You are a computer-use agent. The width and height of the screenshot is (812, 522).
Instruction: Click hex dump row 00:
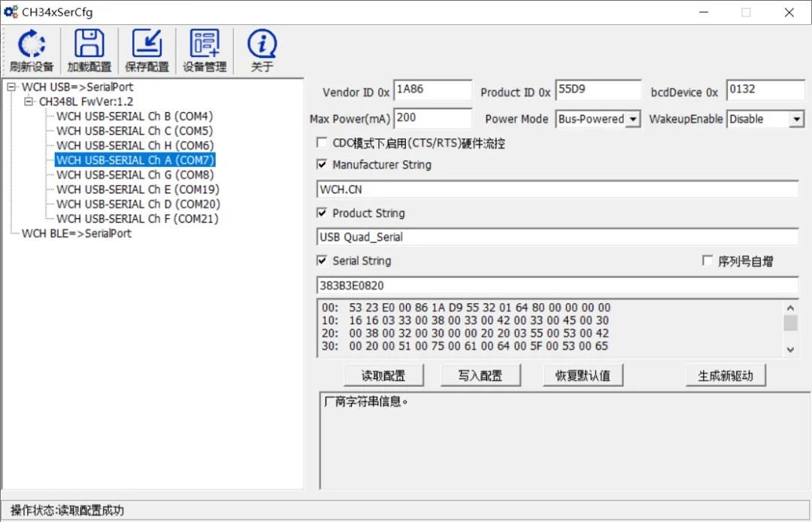466,308
